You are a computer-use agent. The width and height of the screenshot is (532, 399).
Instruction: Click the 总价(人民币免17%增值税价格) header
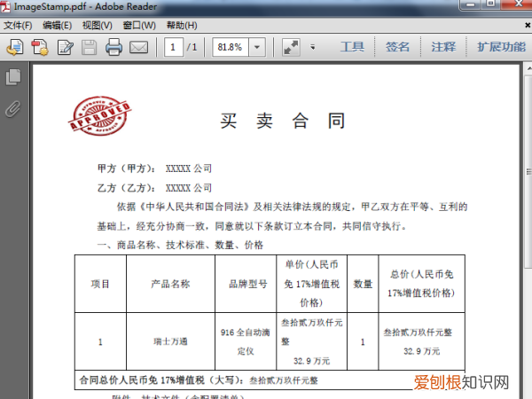tap(421, 284)
